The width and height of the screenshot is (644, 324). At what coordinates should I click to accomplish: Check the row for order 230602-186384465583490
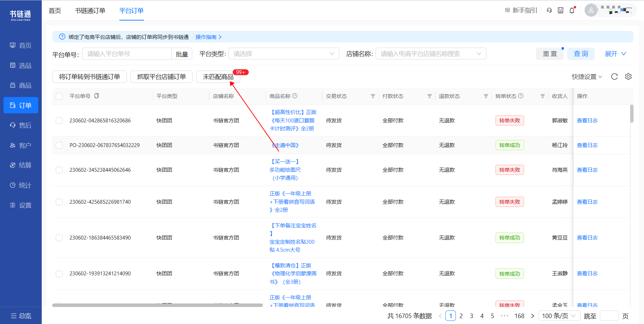point(59,238)
